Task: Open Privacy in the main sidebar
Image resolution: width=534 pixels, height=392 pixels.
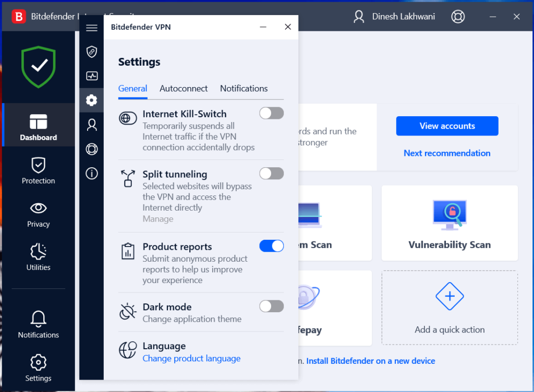Action: (x=39, y=214)
